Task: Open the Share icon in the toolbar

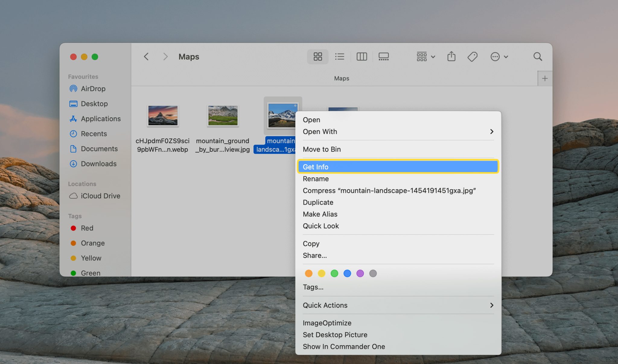Action: click(451, 56)
